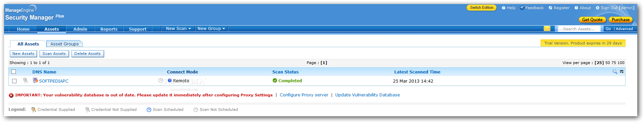Click the 'Remote' connect mode text
644x123 pixels.
(181, 81)
